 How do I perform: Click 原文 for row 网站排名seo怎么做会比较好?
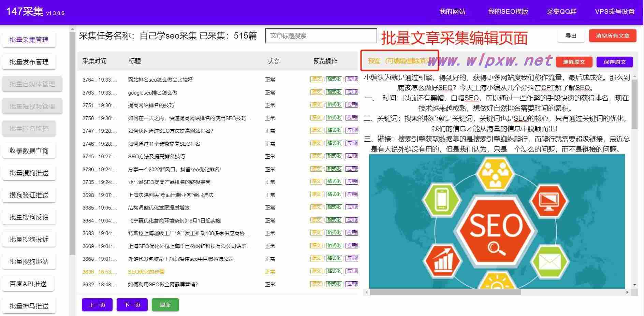(316, 79)
